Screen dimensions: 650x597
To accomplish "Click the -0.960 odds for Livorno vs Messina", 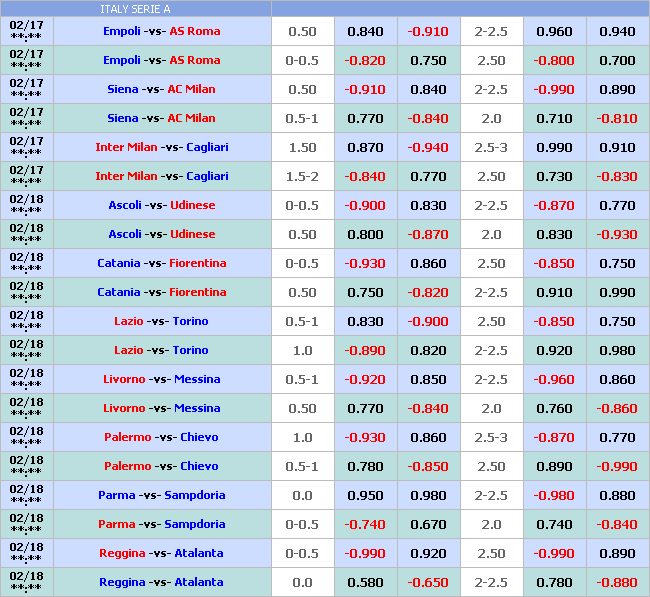I will click(x=554, y=379).
